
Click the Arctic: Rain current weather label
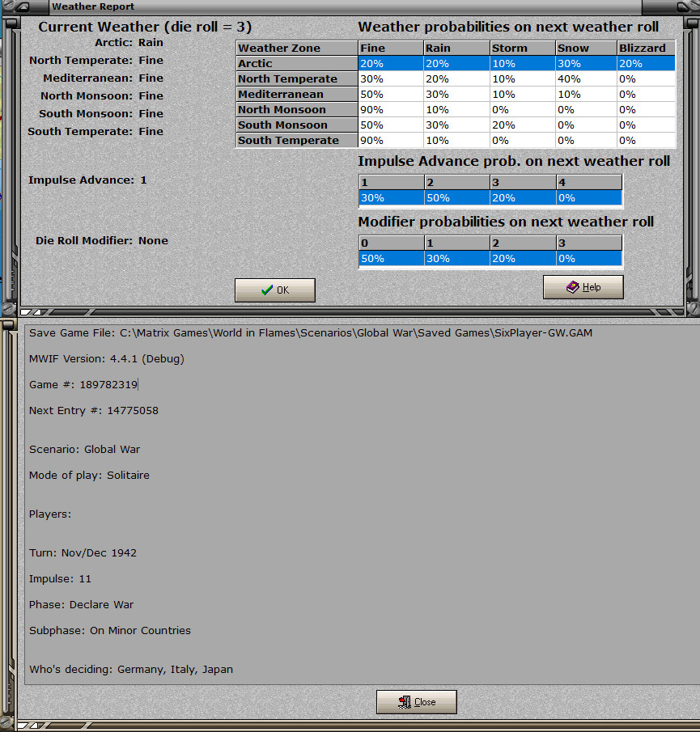coord(129,43)
